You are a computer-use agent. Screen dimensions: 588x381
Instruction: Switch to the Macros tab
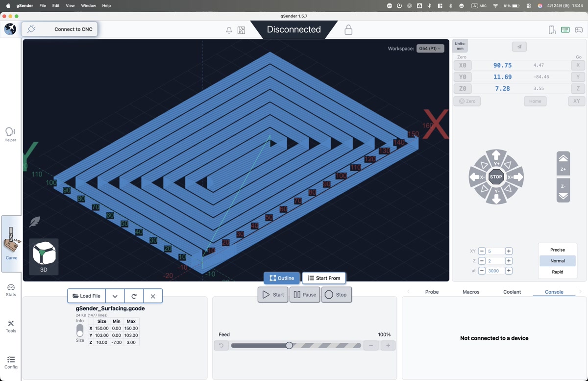tap(471, 292)
